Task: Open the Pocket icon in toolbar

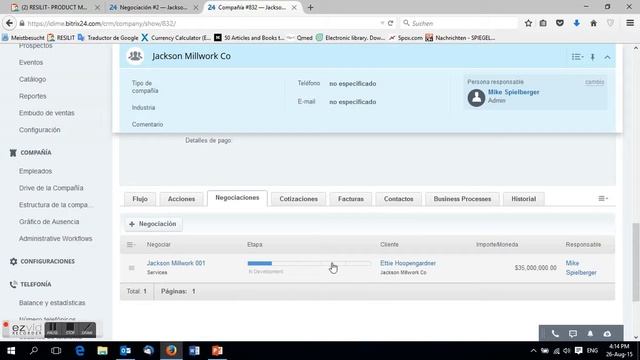Action: click(x=560, y=23)
